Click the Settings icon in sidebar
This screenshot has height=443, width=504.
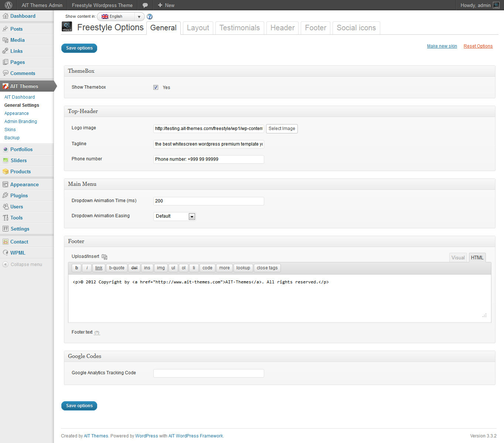6,229
